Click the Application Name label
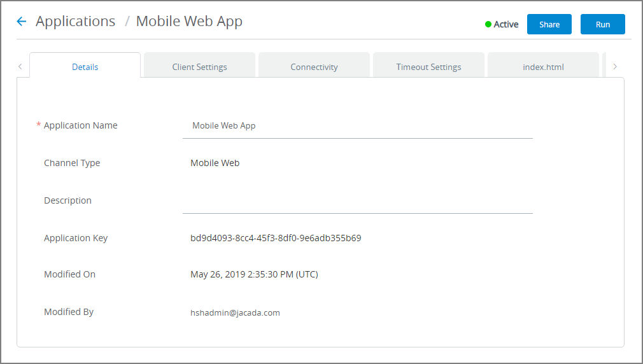The image size is (643, 364). point(80,125)
